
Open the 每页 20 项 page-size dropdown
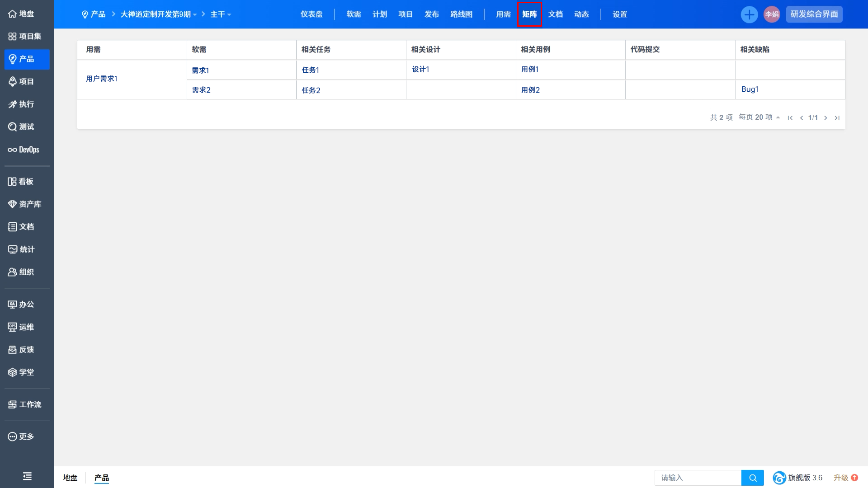(x=759, y=117)
